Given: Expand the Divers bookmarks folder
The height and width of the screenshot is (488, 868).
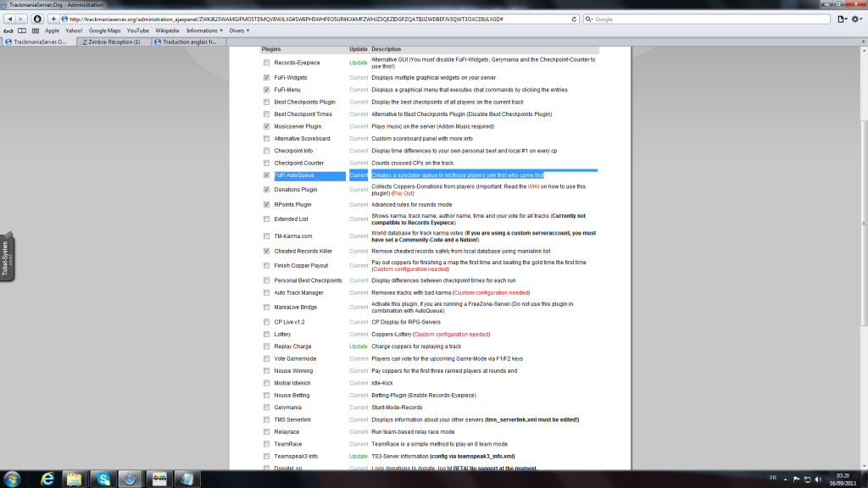Looking at the screenshot, I should pyautogui.click(x=239, y=31).
